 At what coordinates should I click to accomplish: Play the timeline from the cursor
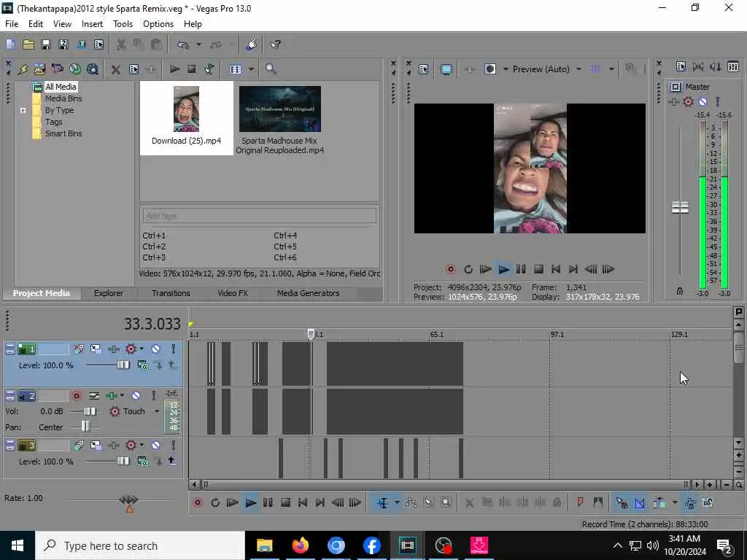[x=250, y=503]
